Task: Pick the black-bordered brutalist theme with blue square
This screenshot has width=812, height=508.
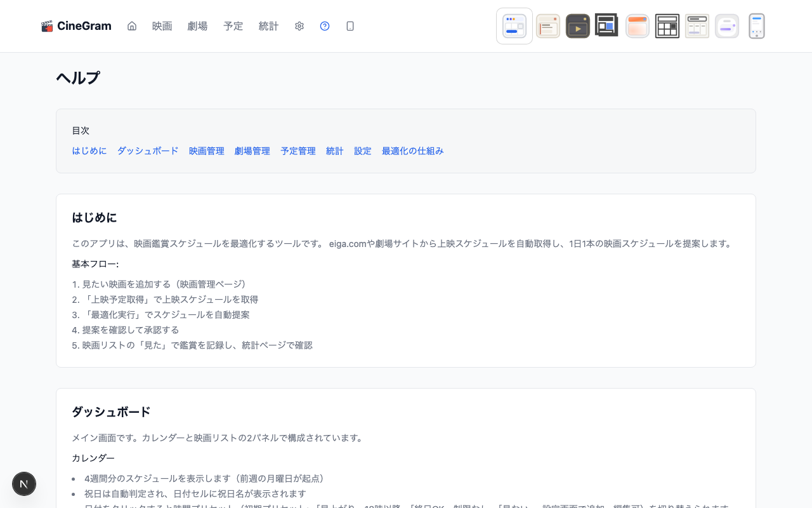Action: [607, 26]
